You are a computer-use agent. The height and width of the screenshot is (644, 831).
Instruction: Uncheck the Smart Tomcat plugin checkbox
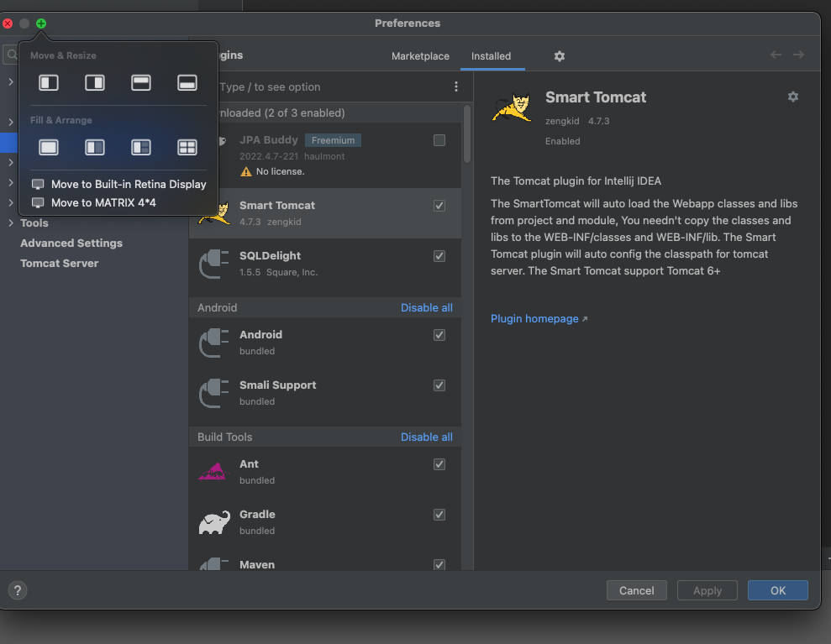click(x=439, y=206)
